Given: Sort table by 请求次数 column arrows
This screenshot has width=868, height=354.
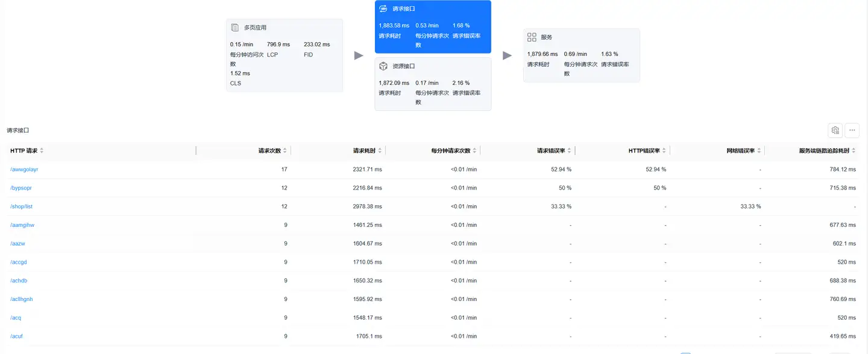Looking at the screenshot, I should coord(285,151).
